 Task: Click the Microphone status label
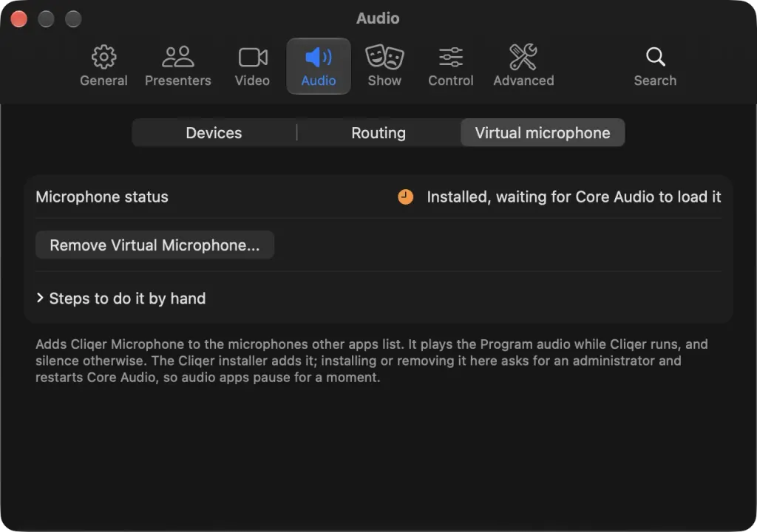pyautogui.click(x=102, y=197)
